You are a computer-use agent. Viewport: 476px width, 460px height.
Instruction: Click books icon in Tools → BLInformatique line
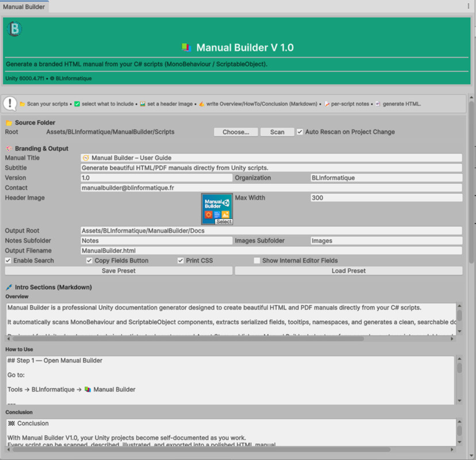point(88,389)
